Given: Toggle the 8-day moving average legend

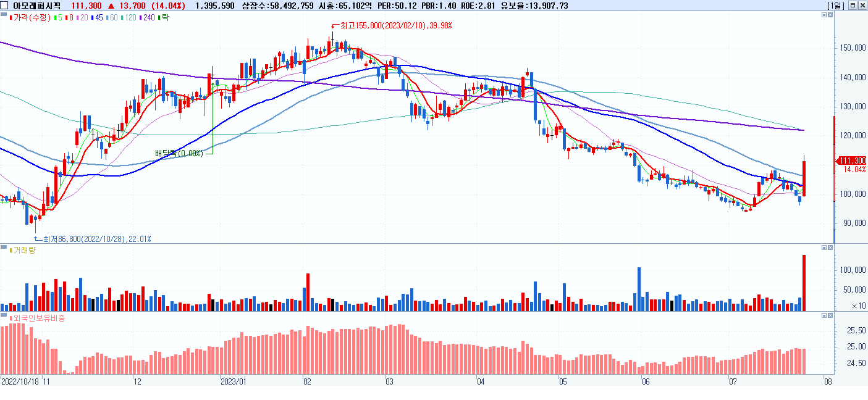Looking at the screenshot, I should click(x=69, y=18).
